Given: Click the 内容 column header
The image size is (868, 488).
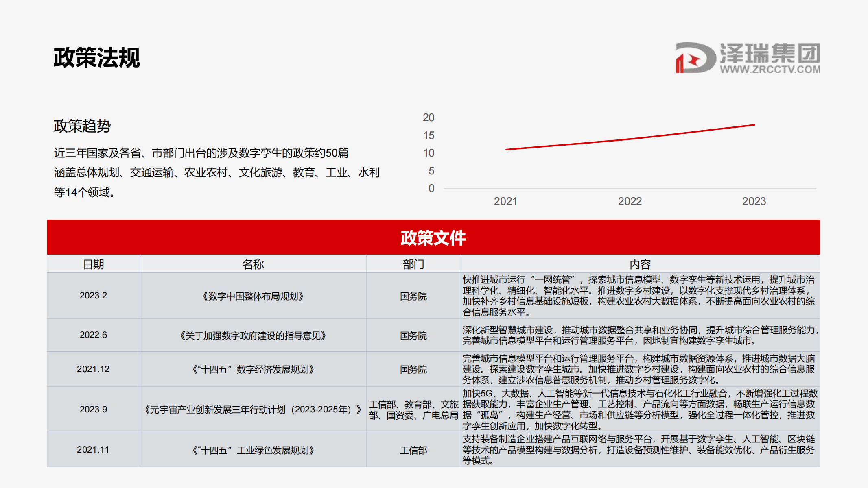Looking at the screenshot, I should pos(640,264).
